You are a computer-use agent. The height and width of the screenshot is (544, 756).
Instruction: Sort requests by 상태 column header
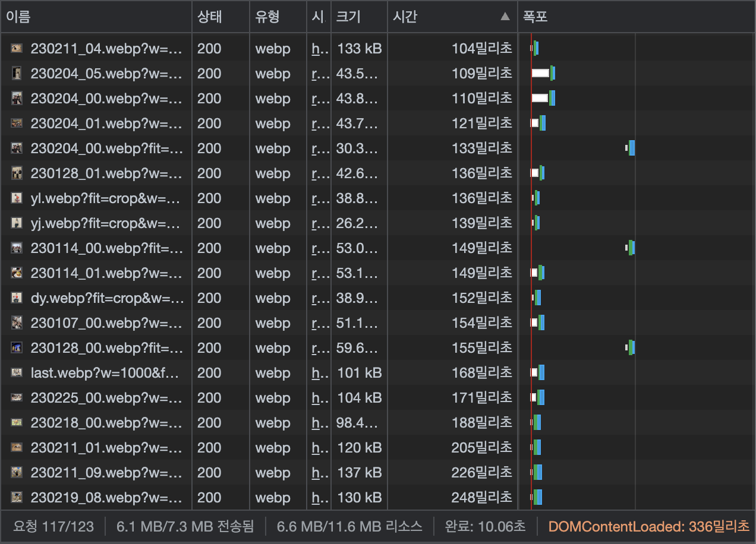coord(210,17)
